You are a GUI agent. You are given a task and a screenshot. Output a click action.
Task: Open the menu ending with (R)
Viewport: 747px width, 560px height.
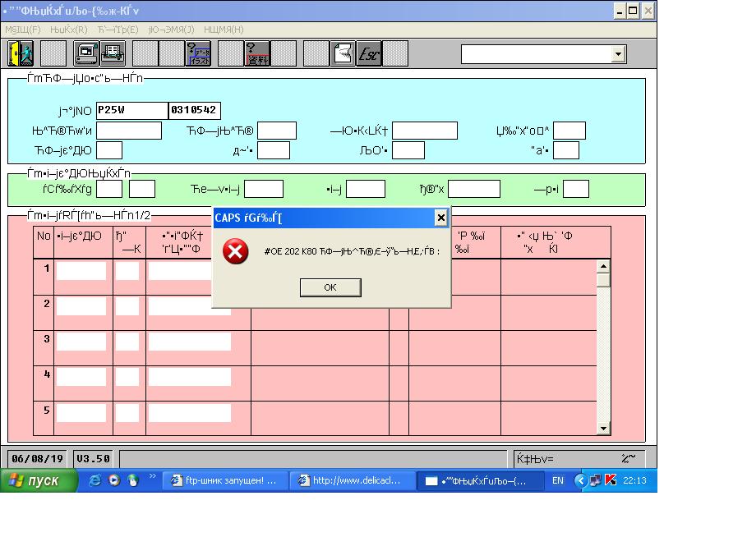click(68, 30)
